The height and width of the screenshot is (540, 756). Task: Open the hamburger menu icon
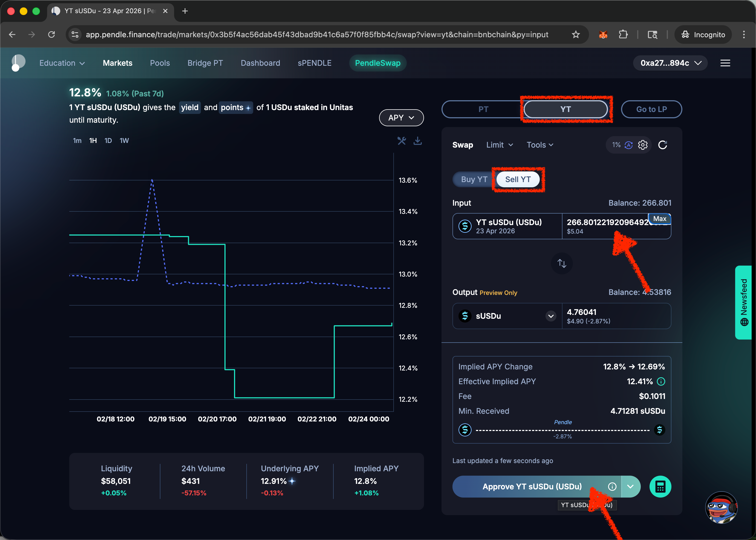[725, 63]
